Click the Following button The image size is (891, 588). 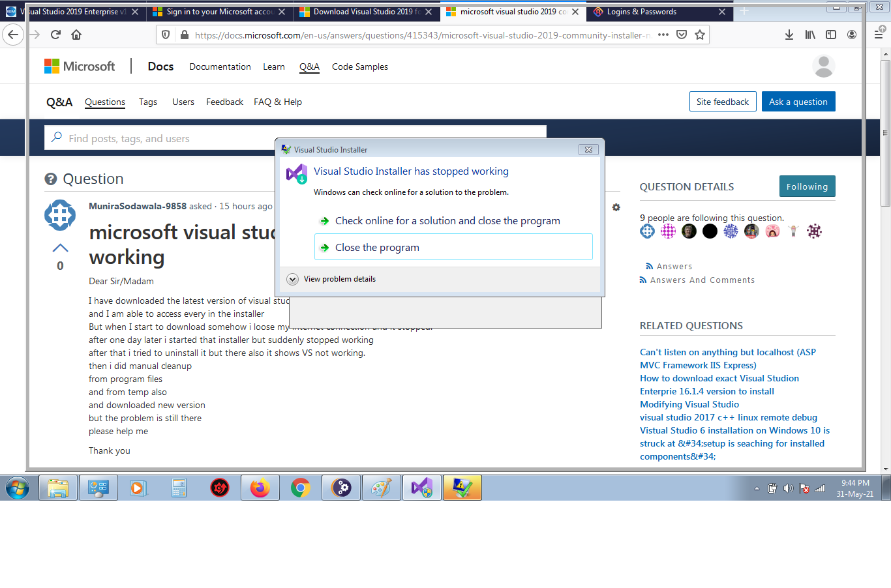pos(808,186)
